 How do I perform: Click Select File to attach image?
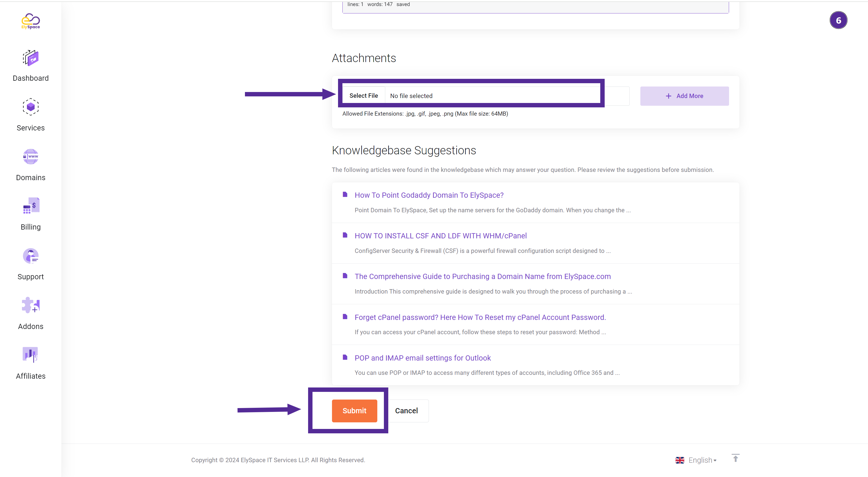364,96
